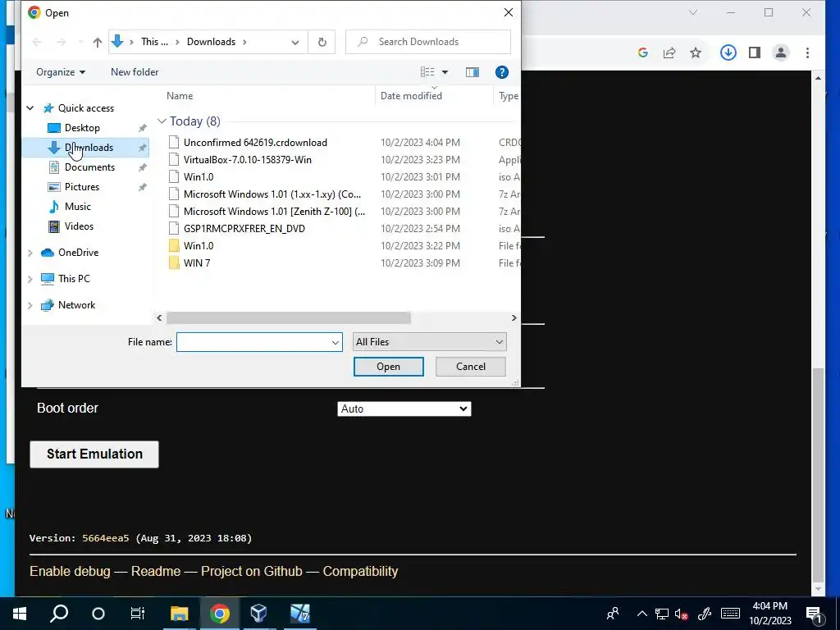Open Task View on taskbar
The image size is (840, 630).
point(138,614)
